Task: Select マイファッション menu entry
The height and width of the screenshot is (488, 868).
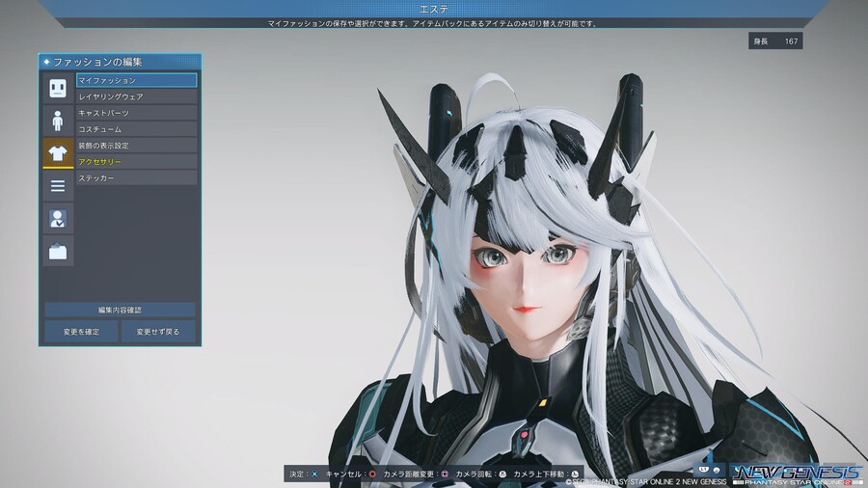Action: (x=136, y=80)
